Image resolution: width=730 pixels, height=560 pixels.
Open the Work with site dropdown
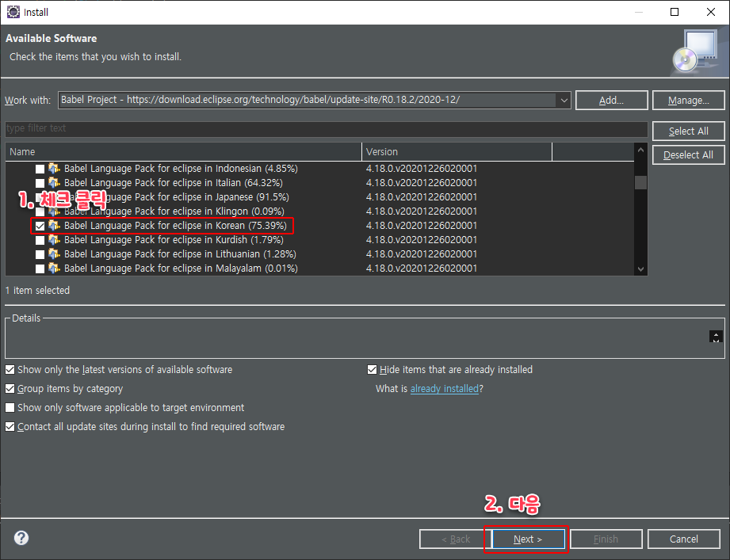[564, 100]
